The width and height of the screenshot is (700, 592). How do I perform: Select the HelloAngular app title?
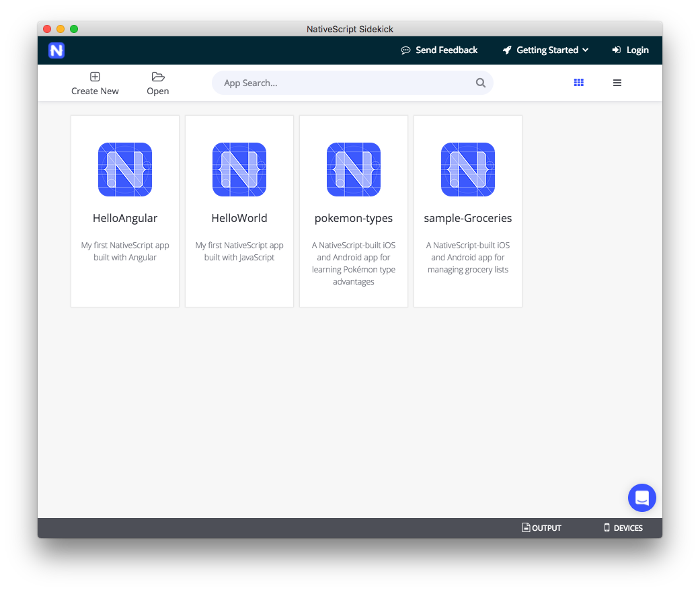pyautogui.click(x=125, y=218)
